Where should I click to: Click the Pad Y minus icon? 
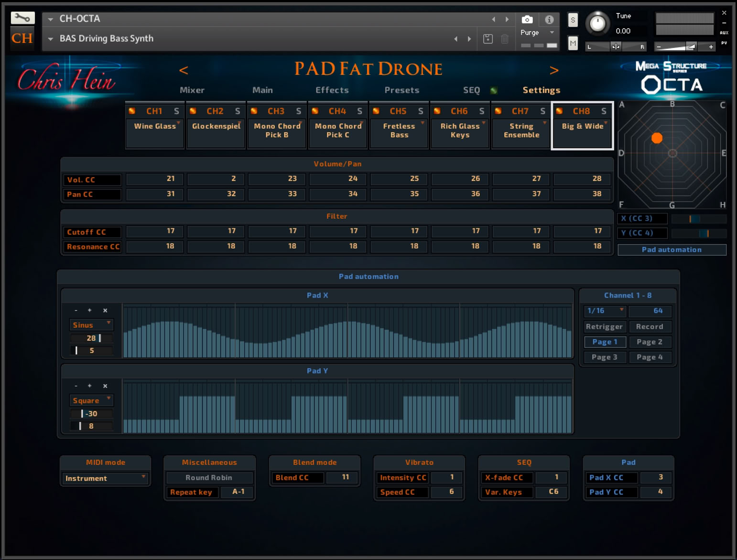pos(76,386)
